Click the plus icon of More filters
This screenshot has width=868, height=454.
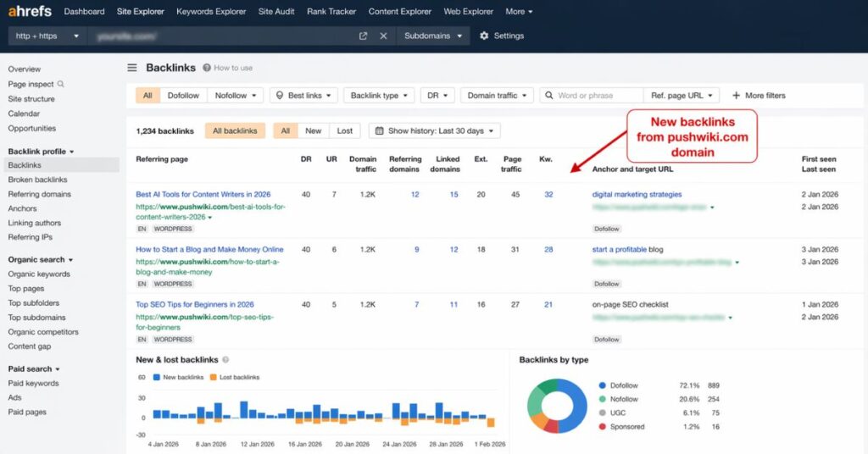(x=736, y=96)
